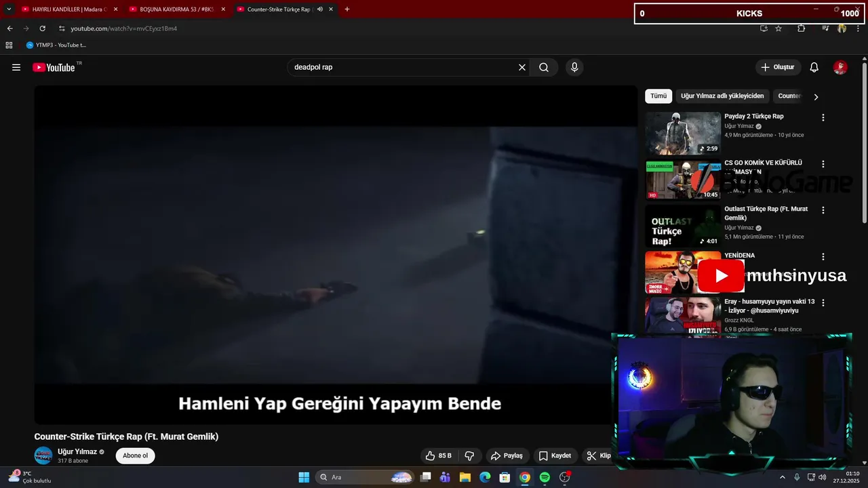Open a new browser tab
This screenshot has width=868, height=488.
(x=347, y=9)
